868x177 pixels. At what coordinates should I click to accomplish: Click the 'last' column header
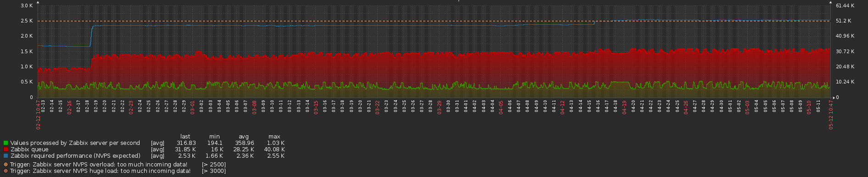pos(185,137)
